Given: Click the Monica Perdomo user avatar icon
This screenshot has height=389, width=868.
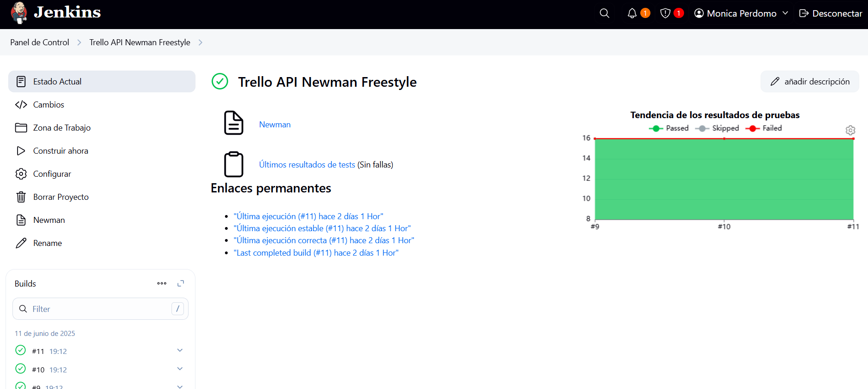Looking at the screenshot, I should (x=699, y=13).
